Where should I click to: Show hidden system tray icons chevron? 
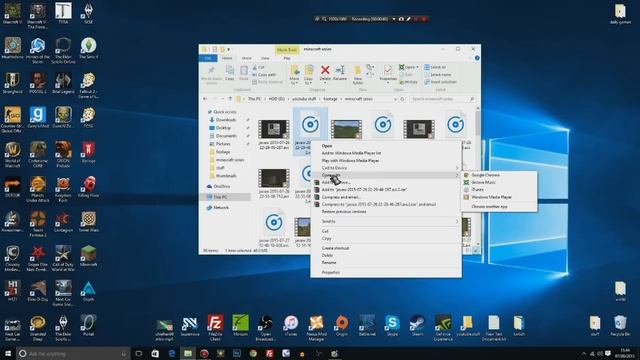(x=583, y=353)
